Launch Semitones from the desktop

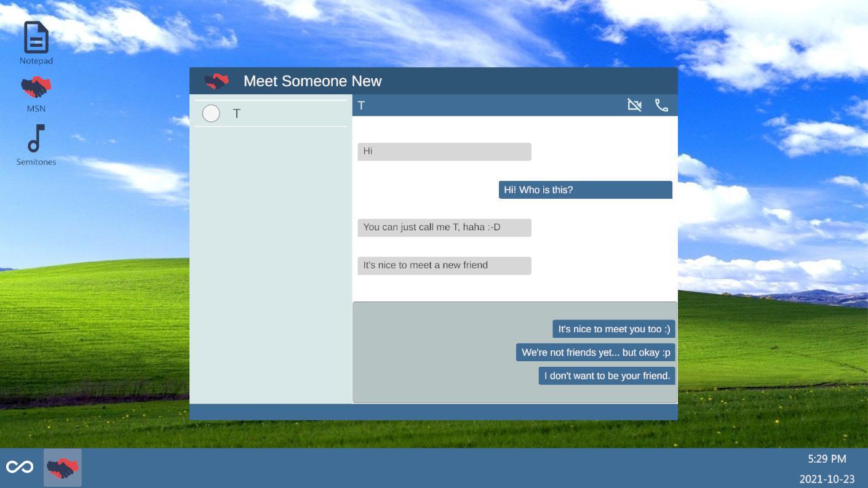click(35, 142)
